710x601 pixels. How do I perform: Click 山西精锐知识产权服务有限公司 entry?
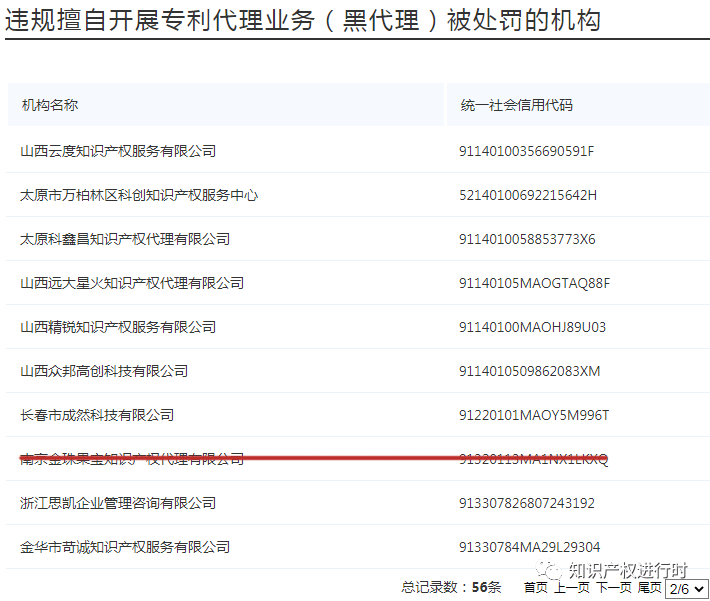click(118, 327)
